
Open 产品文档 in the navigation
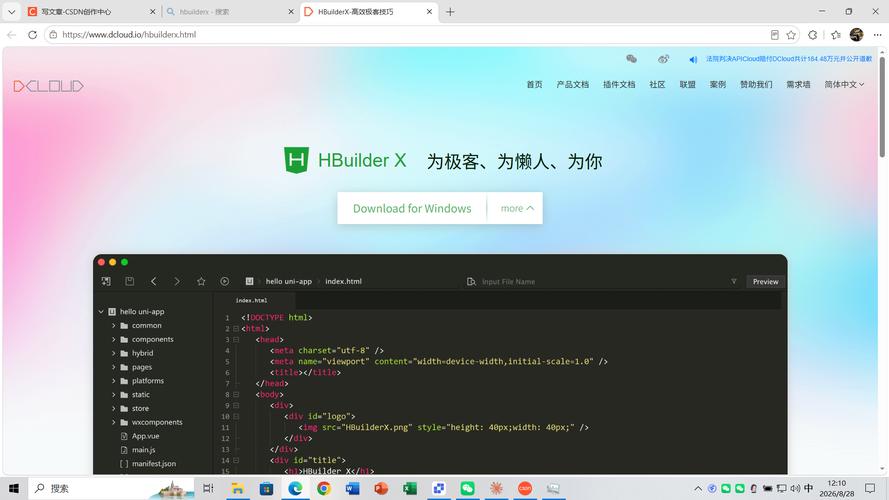573,84
